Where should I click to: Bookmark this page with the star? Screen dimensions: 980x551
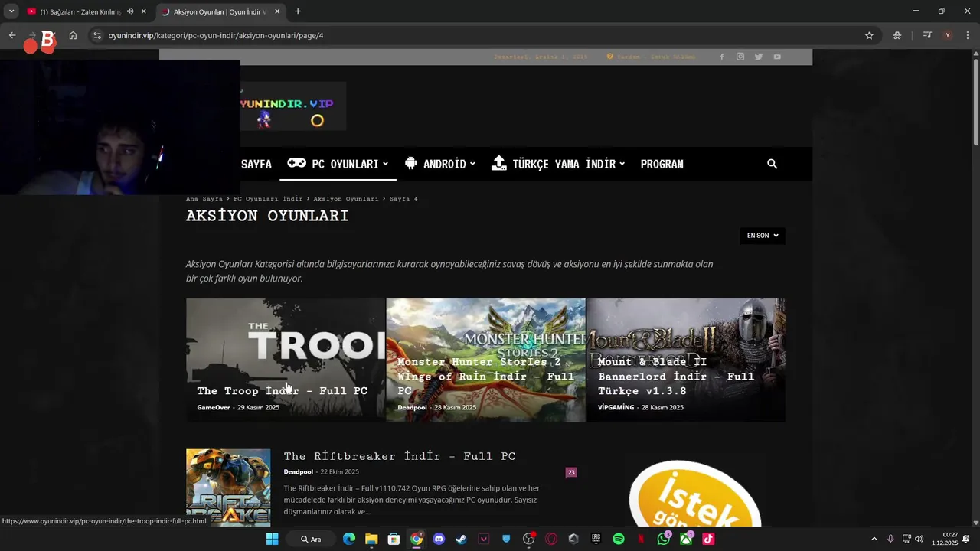[869, 35]
